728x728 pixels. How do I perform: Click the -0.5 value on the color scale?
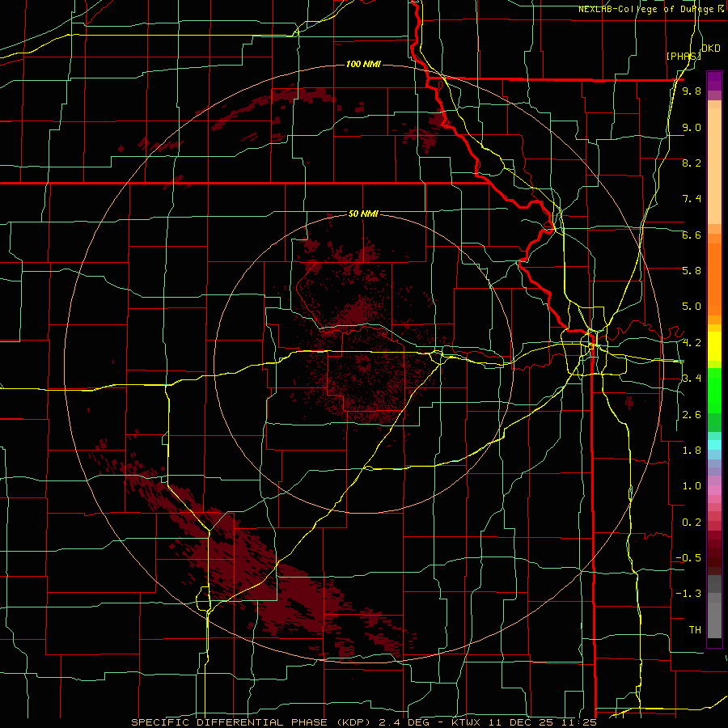(x=688, y=558)
